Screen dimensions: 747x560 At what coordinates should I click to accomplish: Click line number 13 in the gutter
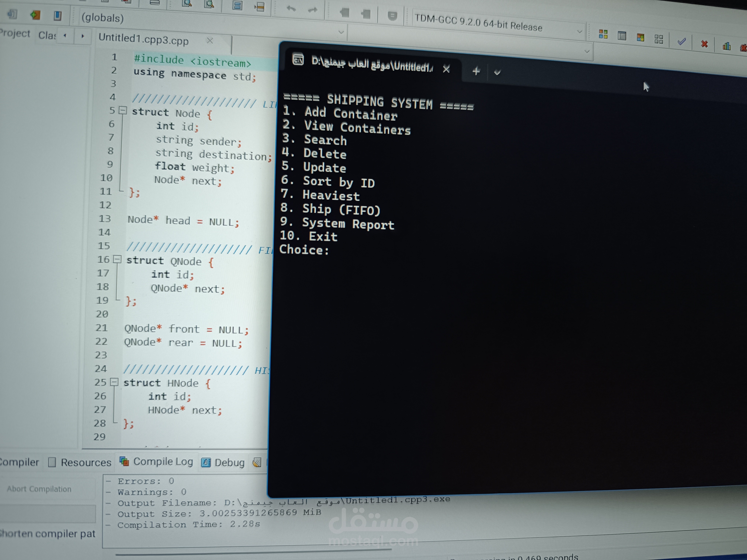(105, 219)
